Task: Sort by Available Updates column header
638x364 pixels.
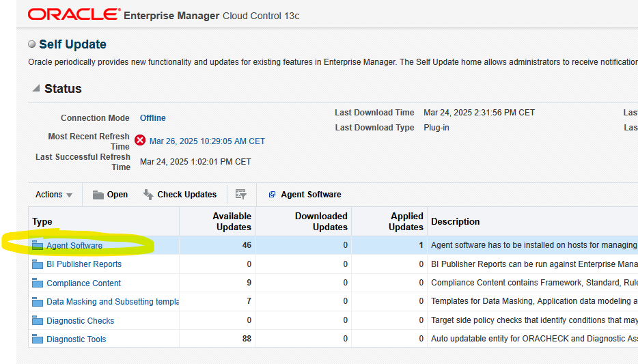Action: click(x=232, y=221)
